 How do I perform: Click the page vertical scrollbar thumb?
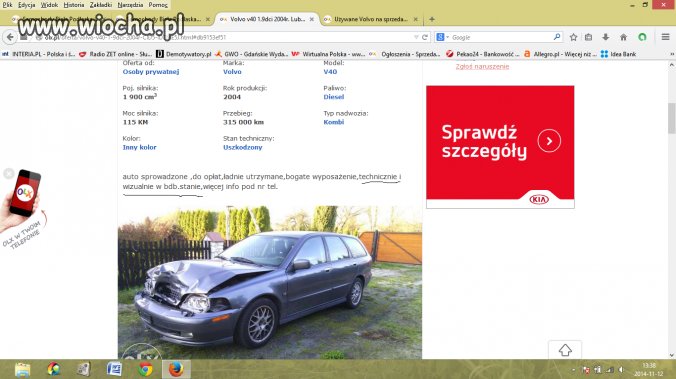(671, 118)
